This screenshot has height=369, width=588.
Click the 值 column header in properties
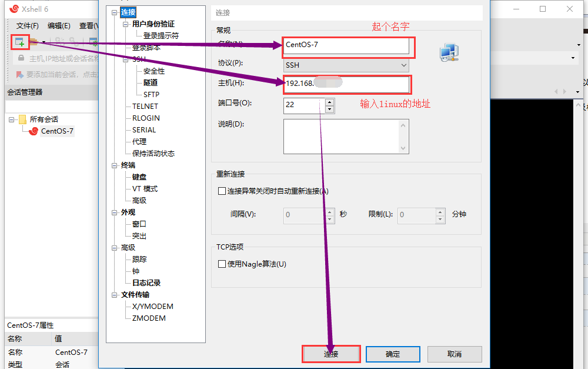[75, 339]
